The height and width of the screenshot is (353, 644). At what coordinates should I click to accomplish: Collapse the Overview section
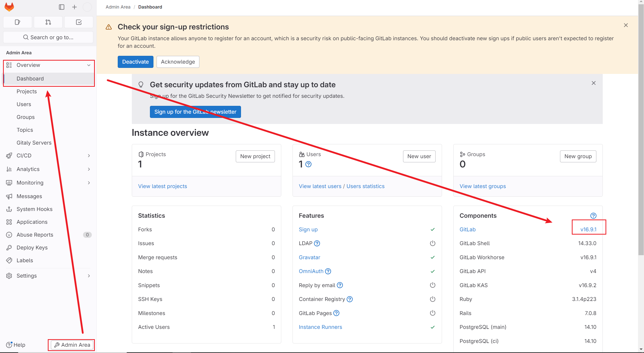coord(49,65)
